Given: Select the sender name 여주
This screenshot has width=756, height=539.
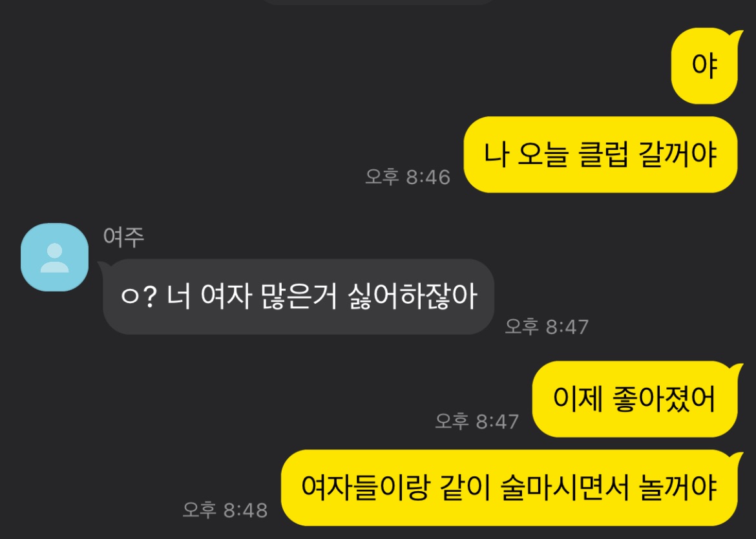Looking at the screenshot, I should 124,237.
